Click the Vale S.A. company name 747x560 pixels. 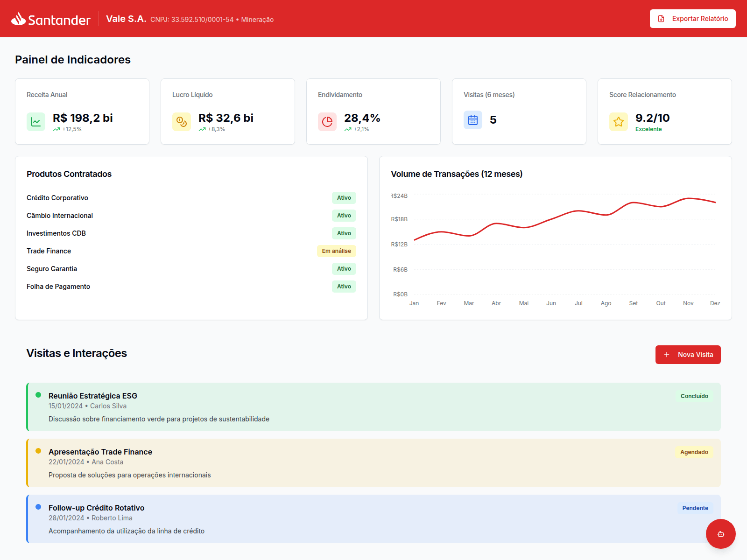tap(126, 19)
